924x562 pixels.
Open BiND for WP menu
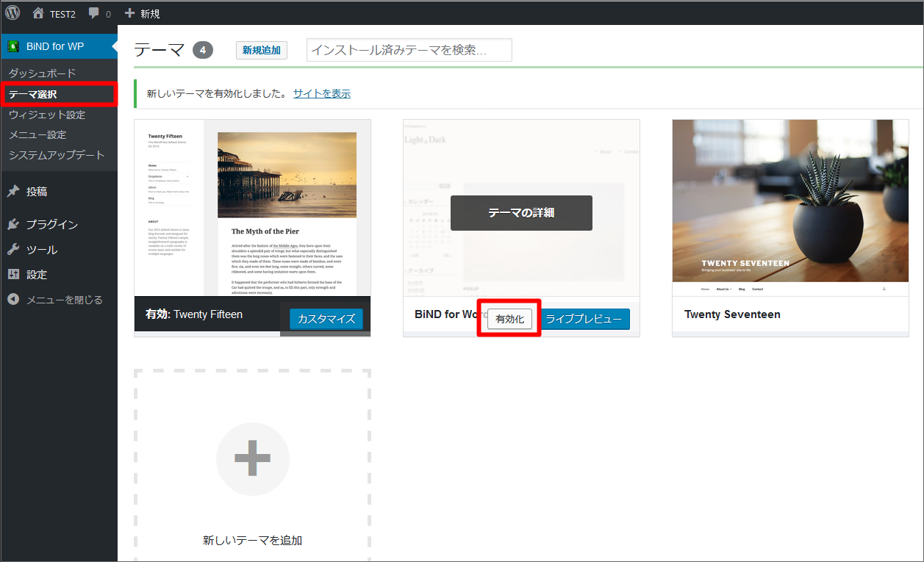(x=59, y=46)
